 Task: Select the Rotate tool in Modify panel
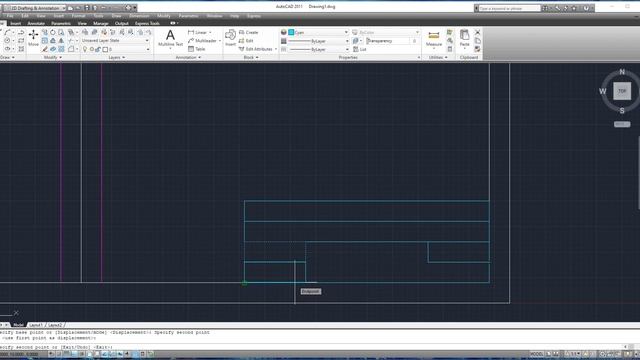pos(53,32)
